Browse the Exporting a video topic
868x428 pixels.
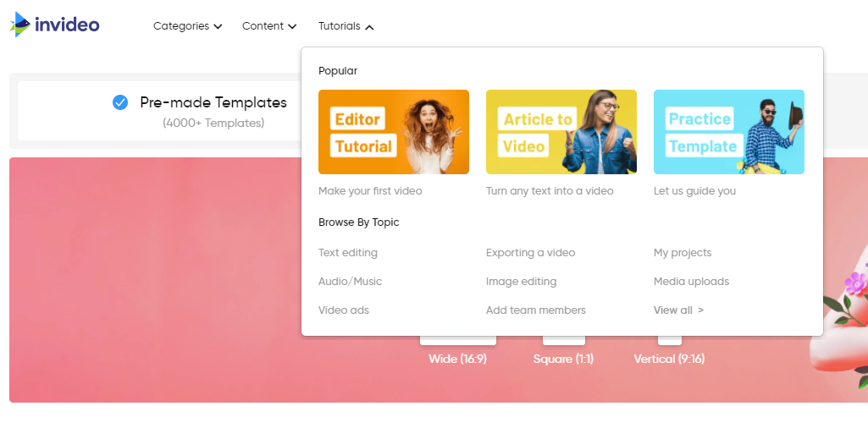[530, 253]
